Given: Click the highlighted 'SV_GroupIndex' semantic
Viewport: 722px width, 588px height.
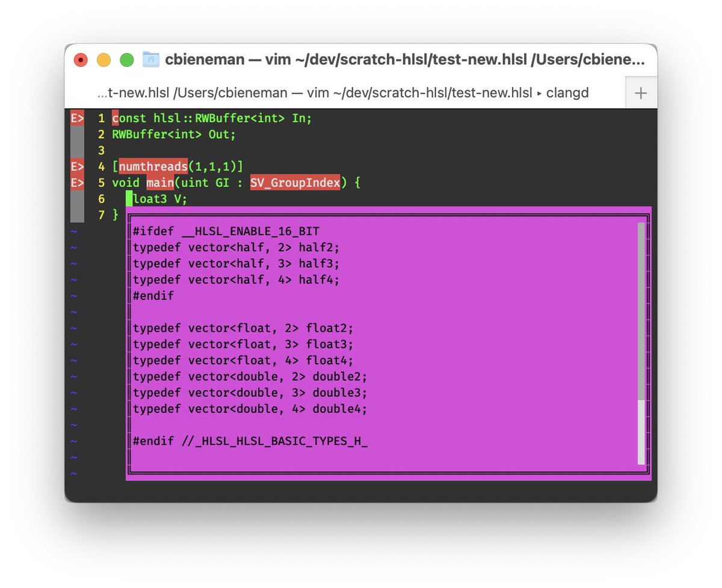Looking at the screenshot, I should point(295,183).
